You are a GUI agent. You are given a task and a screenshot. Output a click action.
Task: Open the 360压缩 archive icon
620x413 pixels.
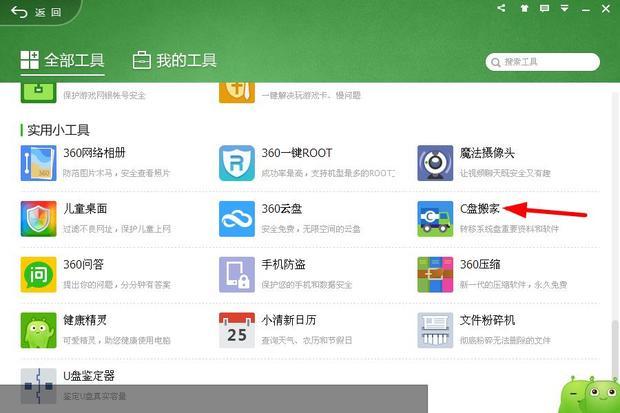(435, 275)
